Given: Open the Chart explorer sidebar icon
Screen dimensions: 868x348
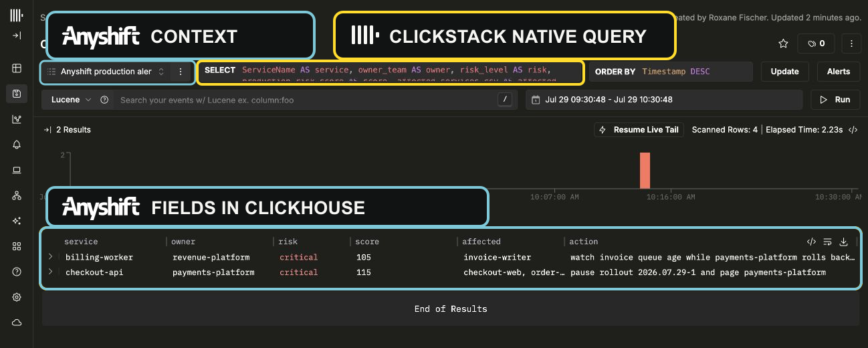Looking at the screenshot, I should [x=17, y=119].
